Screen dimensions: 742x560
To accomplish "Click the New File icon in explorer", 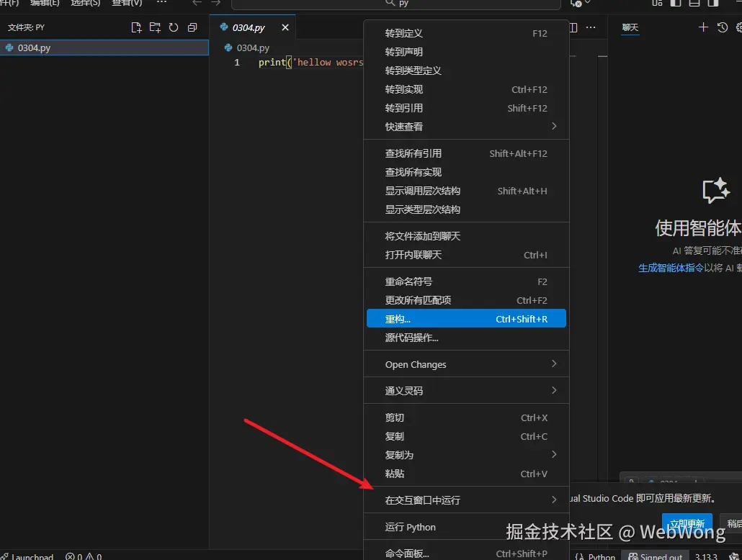I will [136, 27].
